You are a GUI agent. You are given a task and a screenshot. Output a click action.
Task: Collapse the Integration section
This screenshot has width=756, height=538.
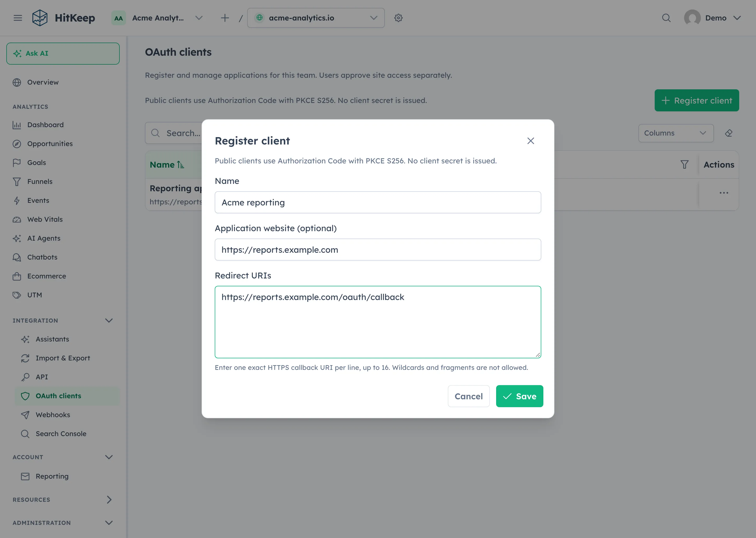(109, 320)
